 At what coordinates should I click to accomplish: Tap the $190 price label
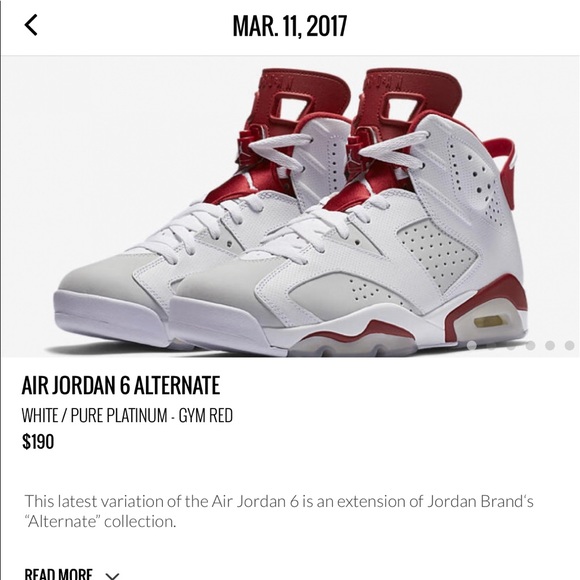[x=38, y=441]
